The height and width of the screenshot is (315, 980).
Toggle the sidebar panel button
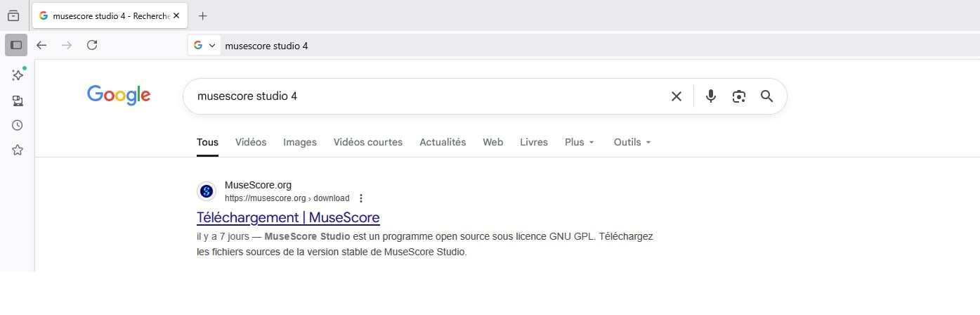(x=16, y=45)
